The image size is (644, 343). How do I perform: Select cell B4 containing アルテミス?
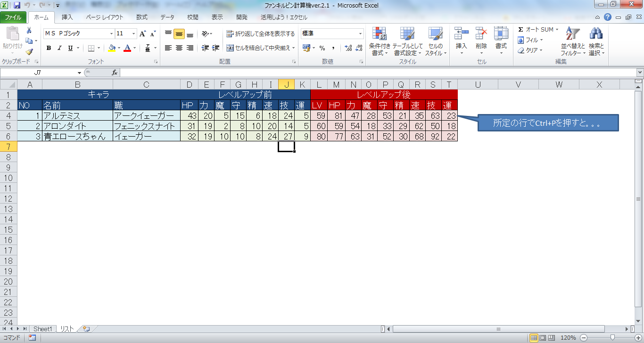[x=77, y=115]
